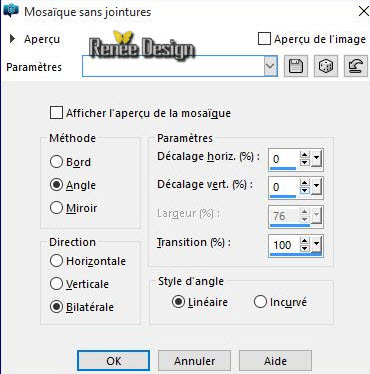Enable the Aperçu de l'image checkbox
The image size is (370, 374).
pyautogui.click(x=264, y=39)
